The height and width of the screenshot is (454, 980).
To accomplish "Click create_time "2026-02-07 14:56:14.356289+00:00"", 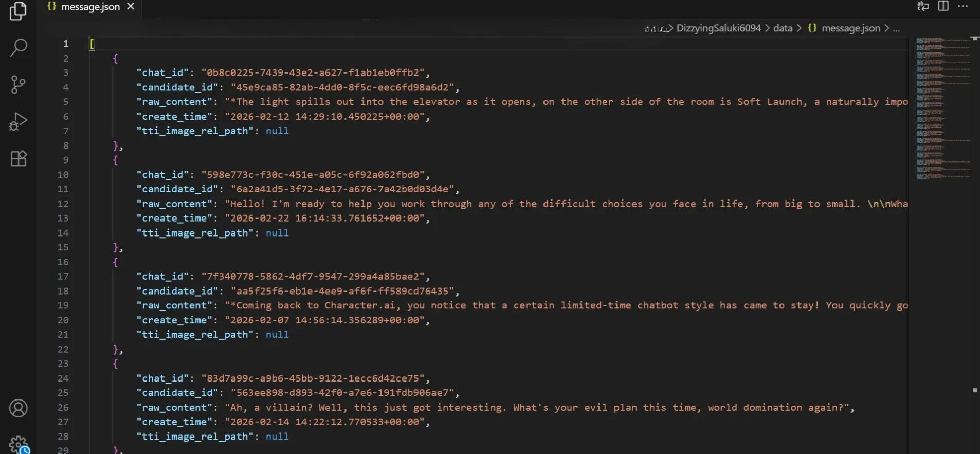I will pos(324,320).
